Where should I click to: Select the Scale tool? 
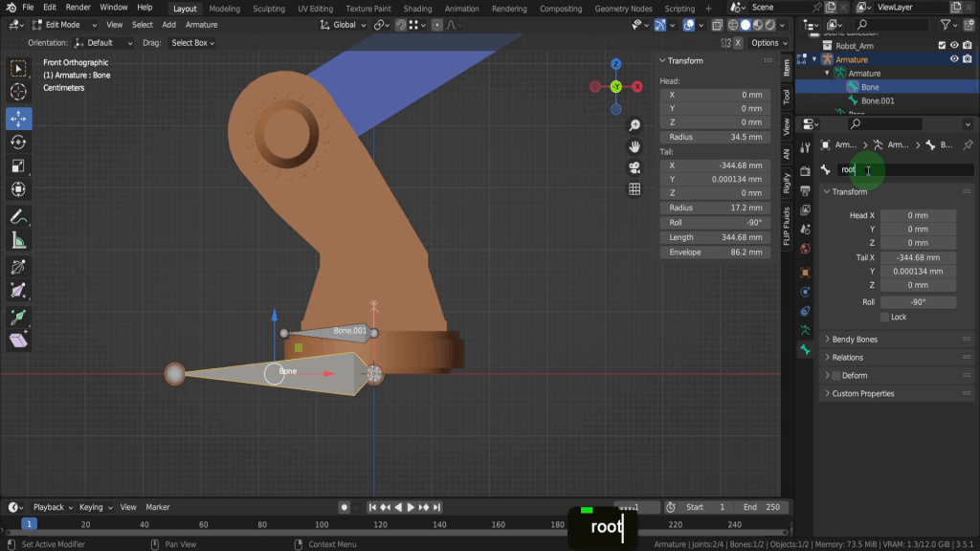tap(18, 165)
